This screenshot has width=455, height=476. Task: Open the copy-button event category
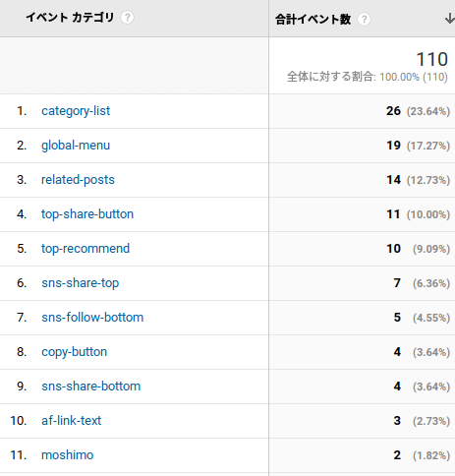coord(75,352)
